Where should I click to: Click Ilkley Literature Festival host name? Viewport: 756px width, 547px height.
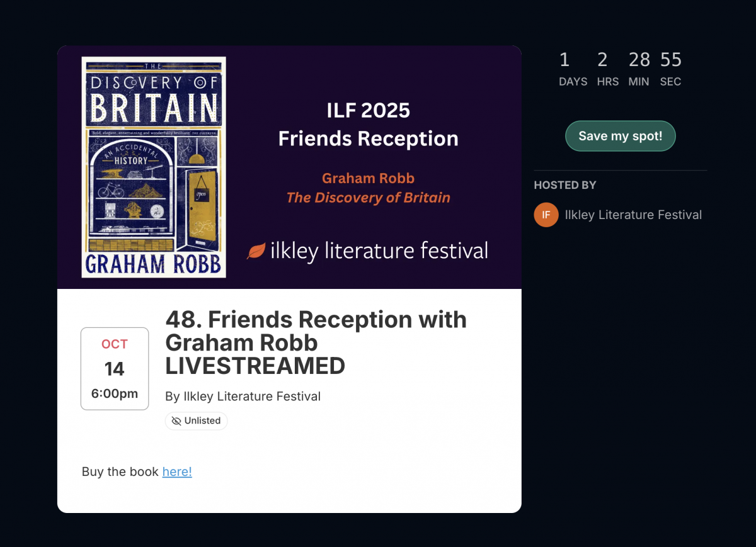633,215
